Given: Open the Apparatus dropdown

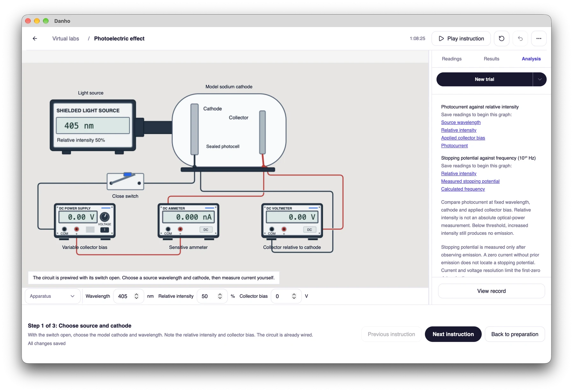Looking at the screenshot, I should (52, 296).
